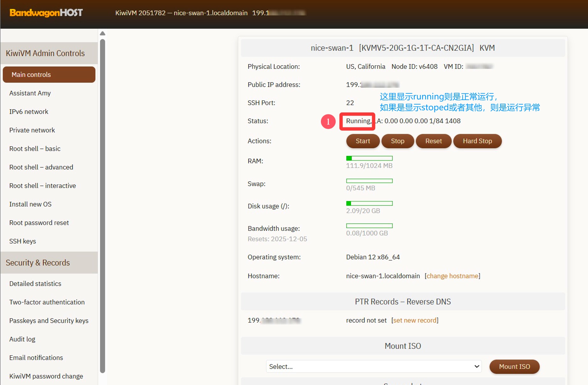The width and height of the screenshot is (588, 385).
Task: Click the BandwagonHOST logo
Action: (x=46, y=13)
